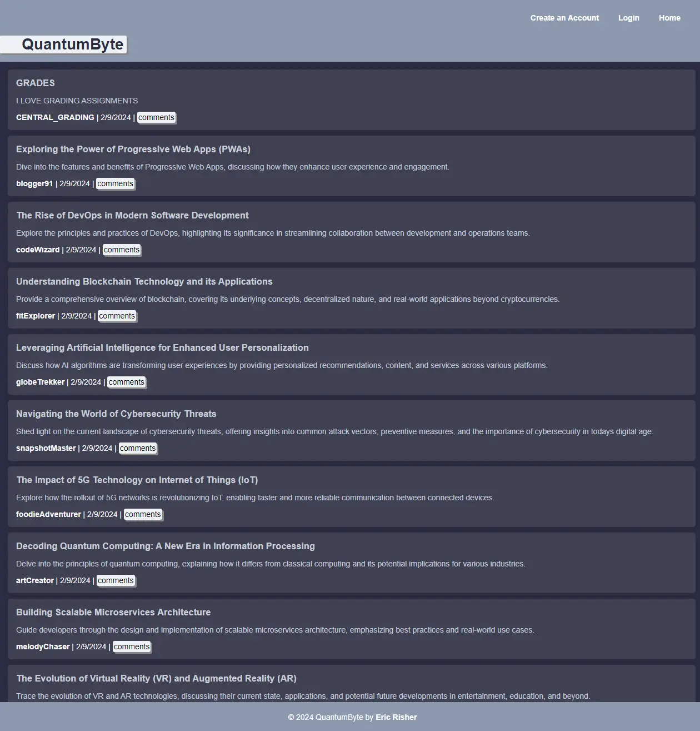This screenshot has height=731, width=700.
Task: Open comments on the Artificial Intelligence post
Action: point(126,382)
